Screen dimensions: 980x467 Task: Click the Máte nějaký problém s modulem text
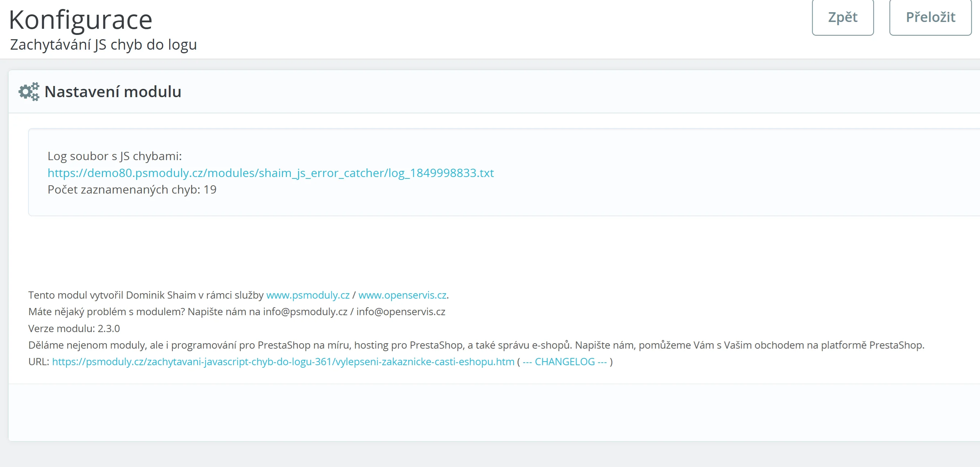point(106,312)
